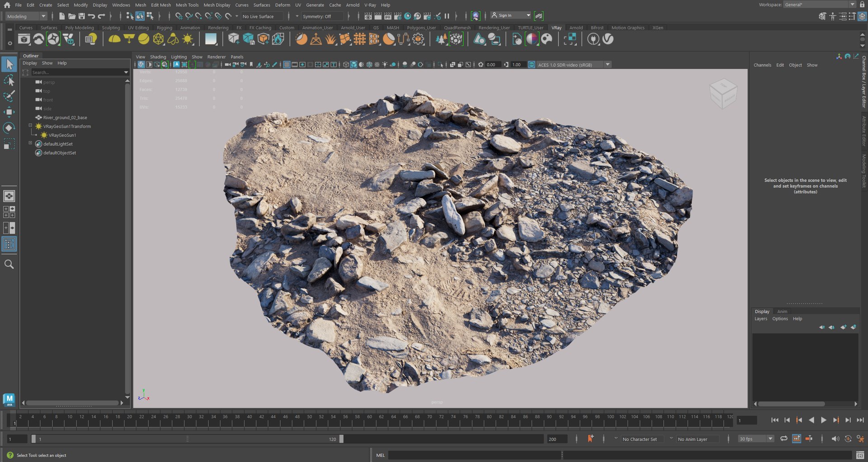Click the V-Ray frame buffer shelf icon
The image size is (868, 462).
(x=24, y=39)
